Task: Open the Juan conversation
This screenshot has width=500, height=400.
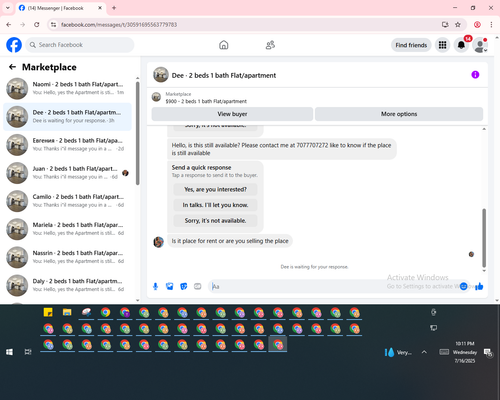Action: click(67, 173)
